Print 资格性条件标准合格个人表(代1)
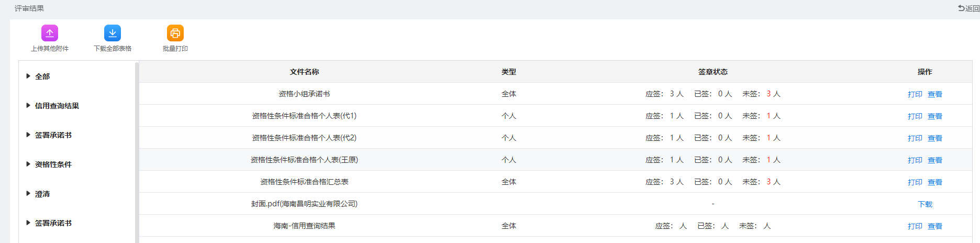Screen dimensions: 980x243 coord(915,116)
